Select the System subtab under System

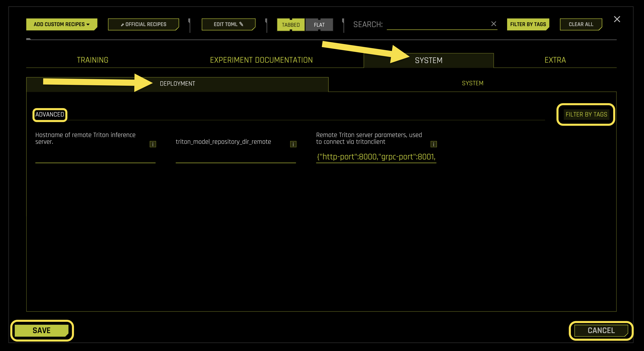point(472,83)
